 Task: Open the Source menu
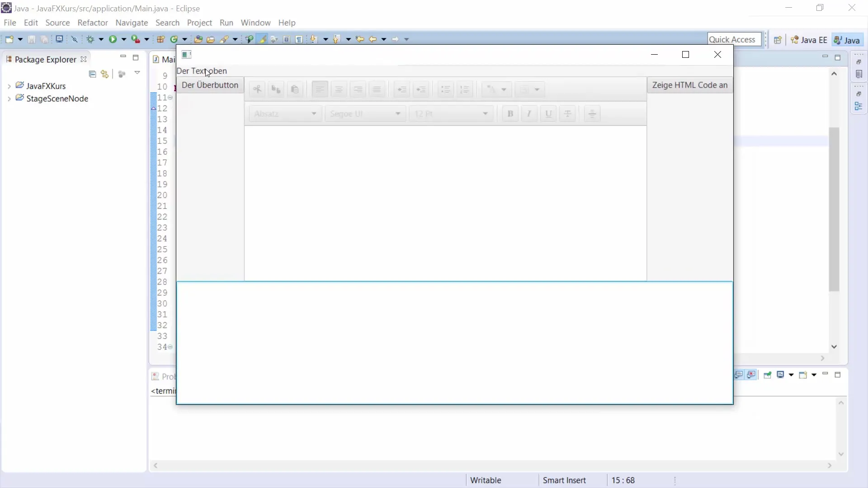click(x=57, y=23)
